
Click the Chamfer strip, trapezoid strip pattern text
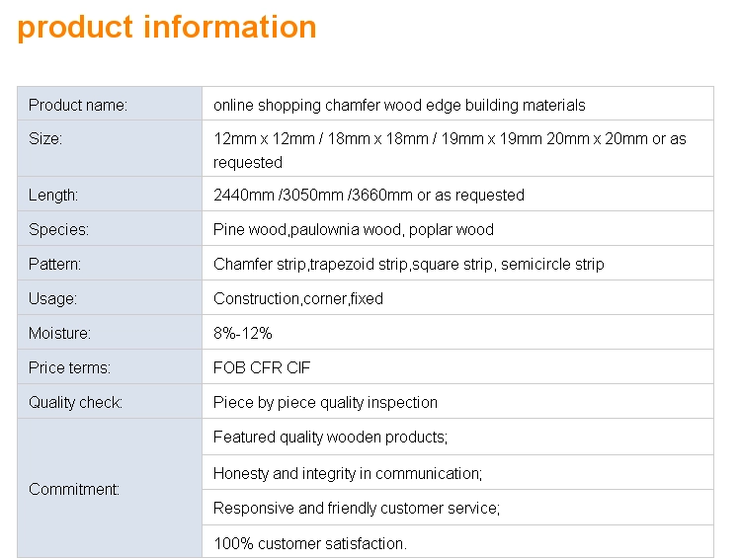pos(409,265)
